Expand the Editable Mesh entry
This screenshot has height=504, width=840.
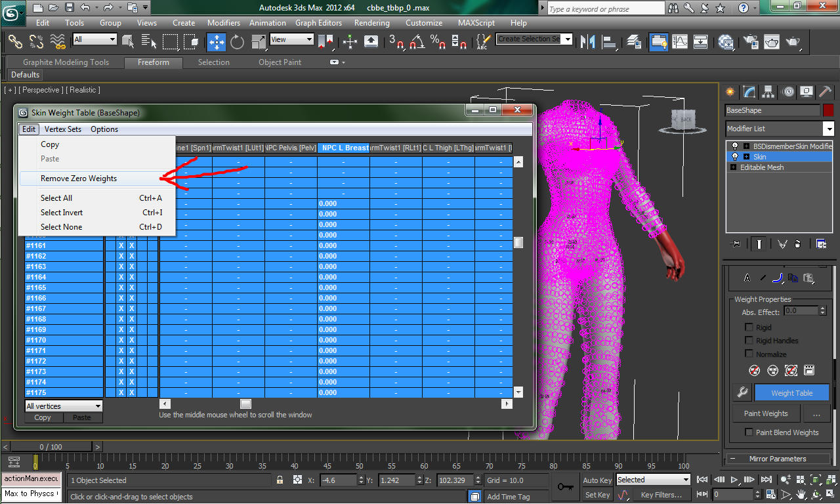point(734,167)
